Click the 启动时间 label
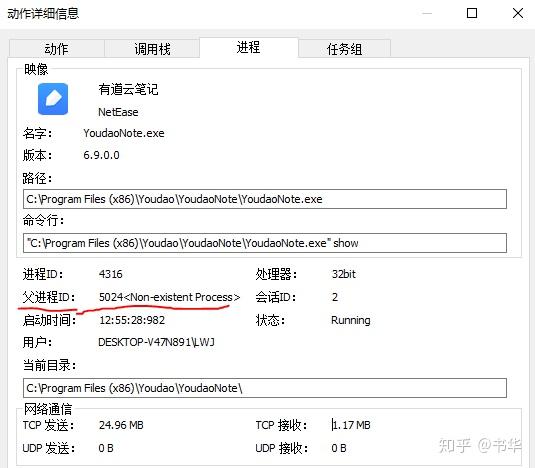This screenshot has width=535, height=468. (x=49, y=320)
